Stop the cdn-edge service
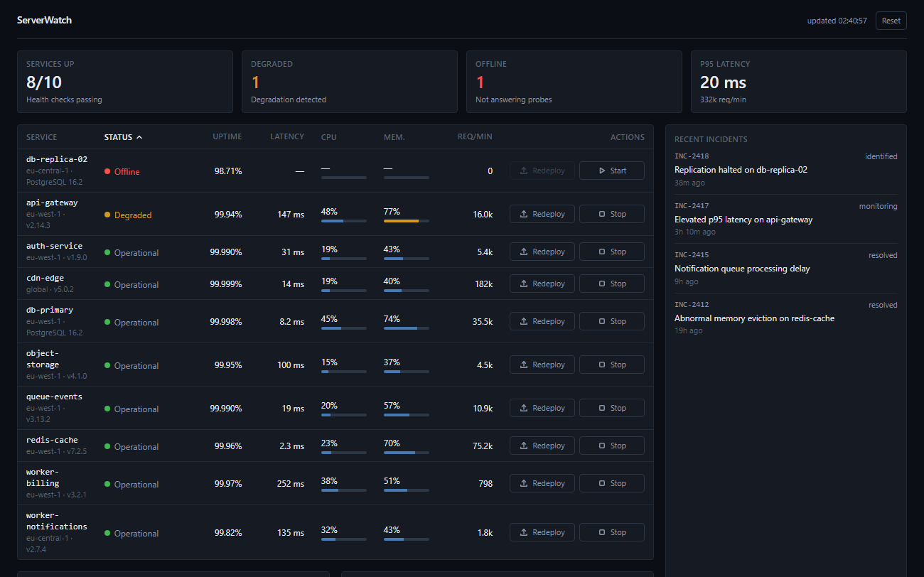The image size is (924, 577). point(612,284)
